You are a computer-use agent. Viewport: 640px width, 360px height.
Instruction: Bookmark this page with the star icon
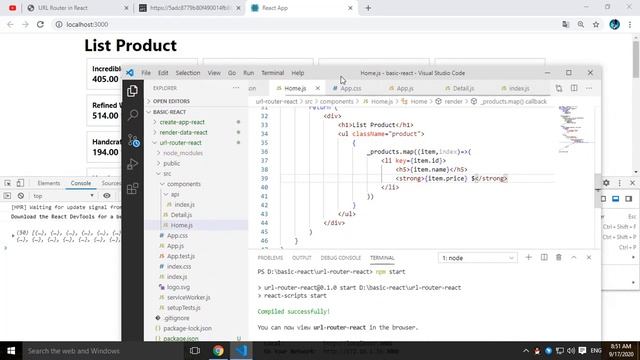coord(596,24)
